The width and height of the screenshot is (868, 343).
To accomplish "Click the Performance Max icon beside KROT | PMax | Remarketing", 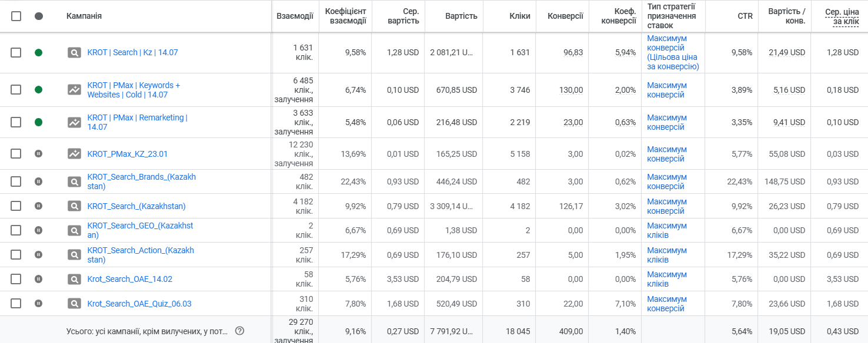I will click(74, 122).
